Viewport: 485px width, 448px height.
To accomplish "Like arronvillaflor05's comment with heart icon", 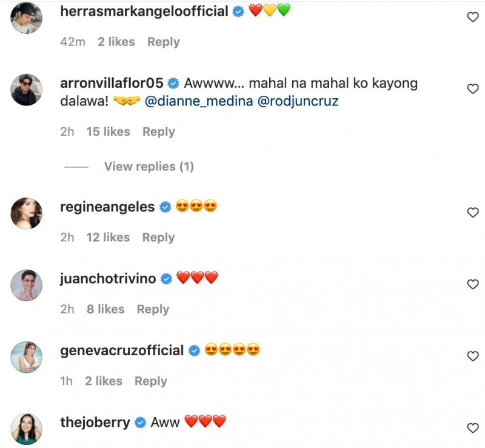I will pos(473,89).
